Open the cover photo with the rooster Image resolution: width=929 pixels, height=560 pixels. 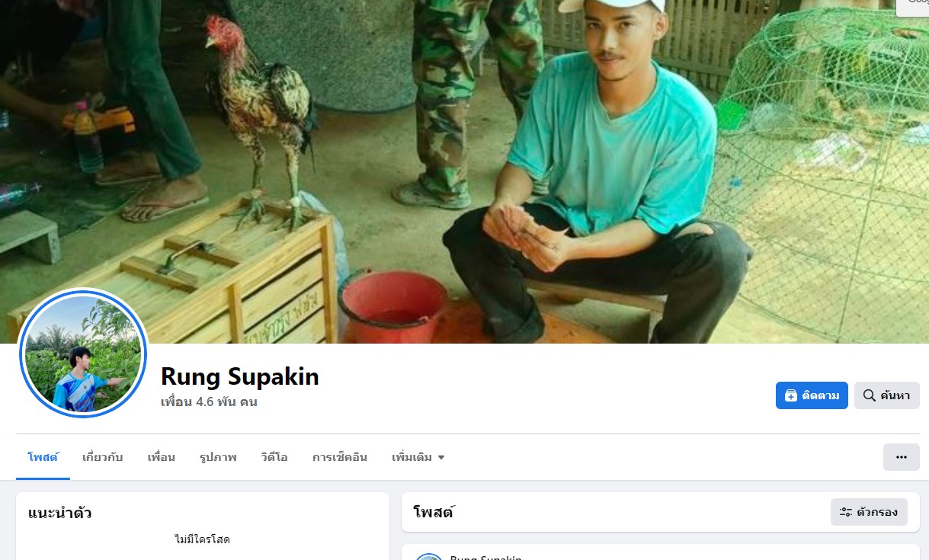pos(464,171)
